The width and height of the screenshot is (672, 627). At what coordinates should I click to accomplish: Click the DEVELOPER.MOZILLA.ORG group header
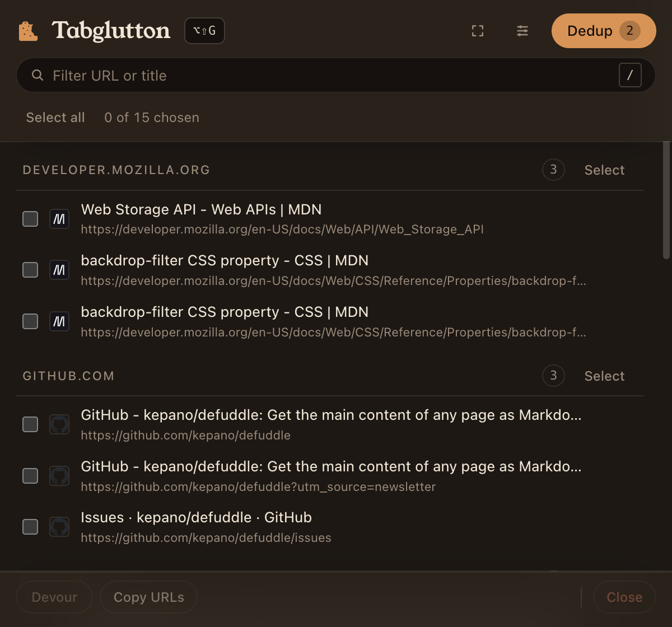tap(116, 170)
